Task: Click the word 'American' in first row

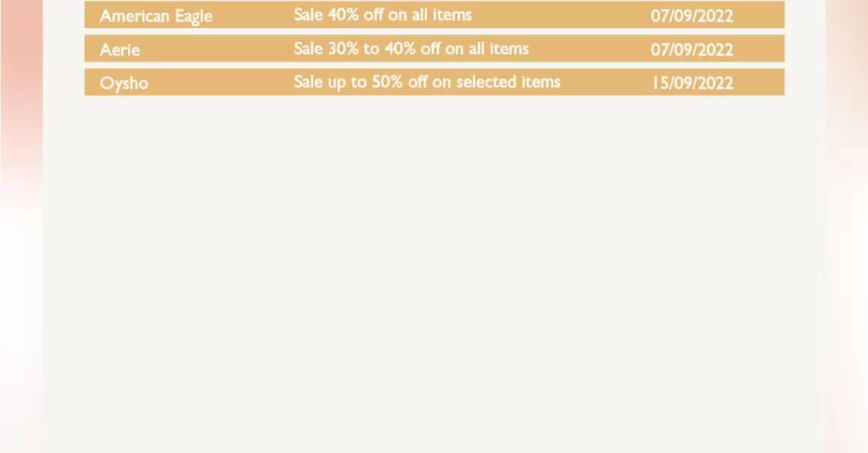Action: [x=135, y=16]
